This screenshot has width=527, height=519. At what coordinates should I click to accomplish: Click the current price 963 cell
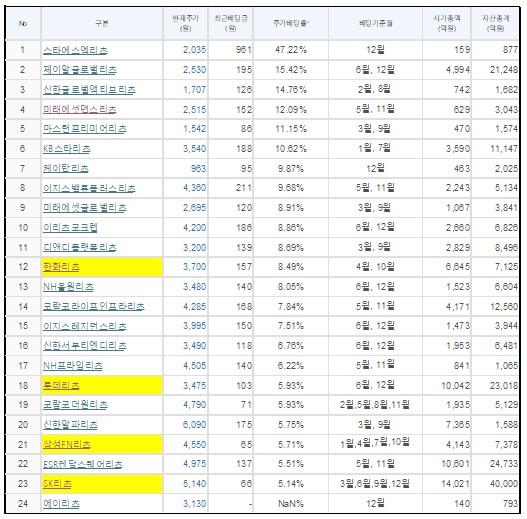(186, 168)
